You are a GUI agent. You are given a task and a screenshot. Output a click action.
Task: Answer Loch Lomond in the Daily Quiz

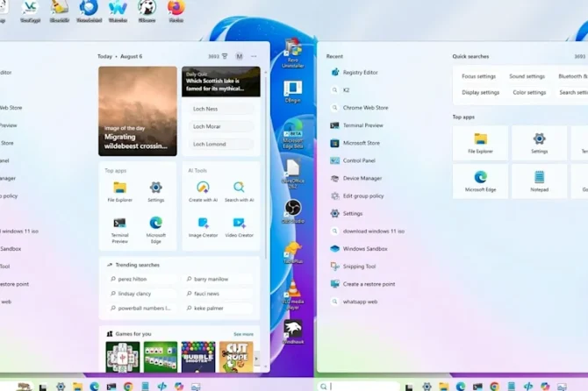pyautogui.click(x=221, y=144)
